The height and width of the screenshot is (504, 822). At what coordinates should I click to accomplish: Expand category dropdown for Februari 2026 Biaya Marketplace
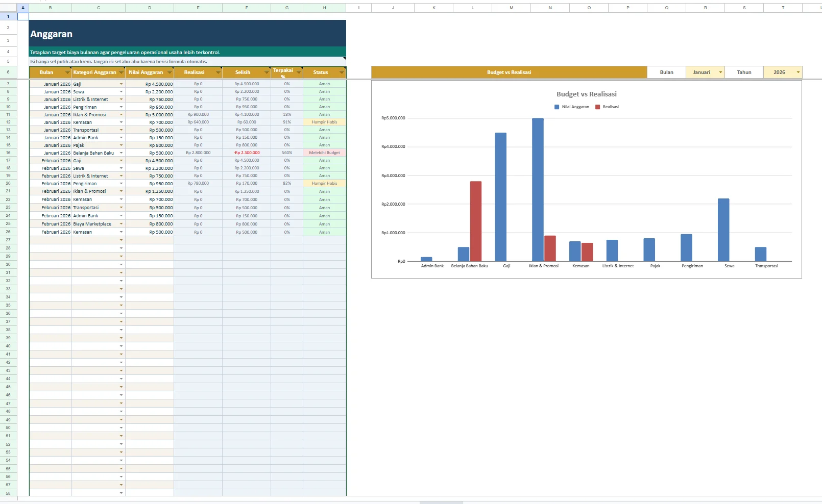click(x=121, y=224)
